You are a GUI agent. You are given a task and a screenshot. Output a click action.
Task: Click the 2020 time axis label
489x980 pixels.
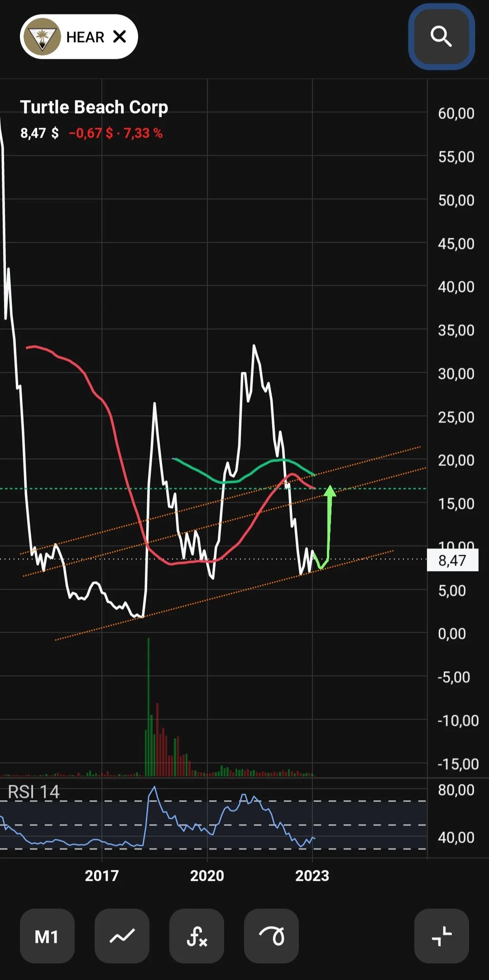pos(207,875)
